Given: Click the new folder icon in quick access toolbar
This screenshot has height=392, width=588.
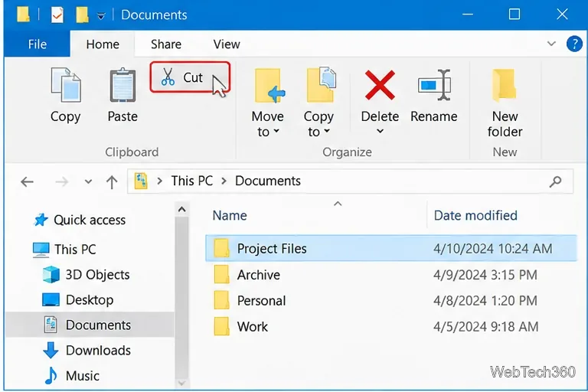Looking at the screenshot, I should click(x=82, y=15).
